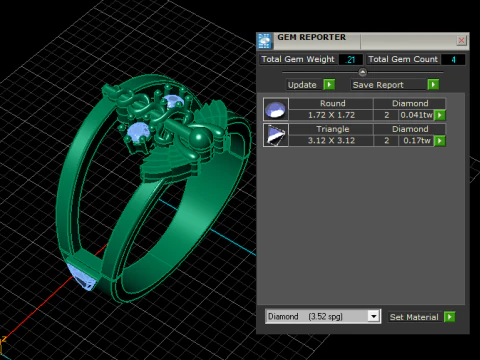Click the green arrow for Round diamond row

click(440, 115)
